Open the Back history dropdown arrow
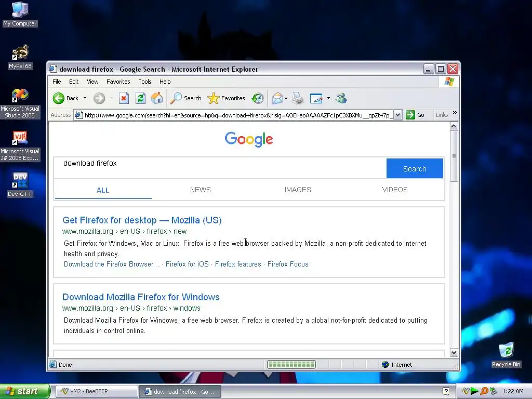Image resolution: width=532 pixels, height=399 pixels. (x=85, y=98)
